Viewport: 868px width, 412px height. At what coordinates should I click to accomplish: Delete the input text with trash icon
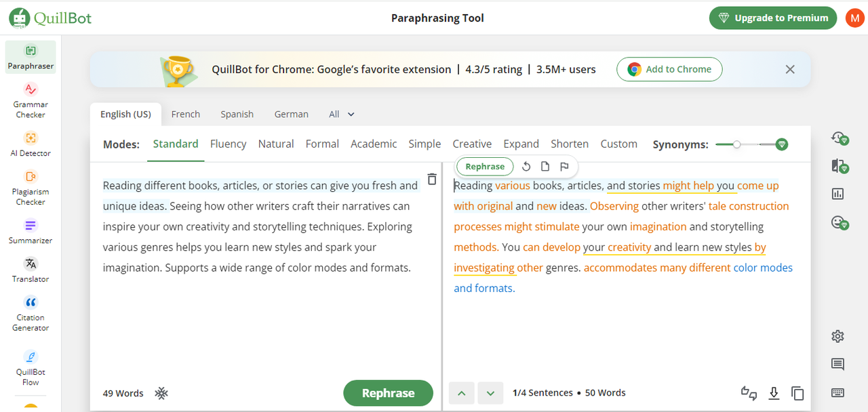click(432, 179)
